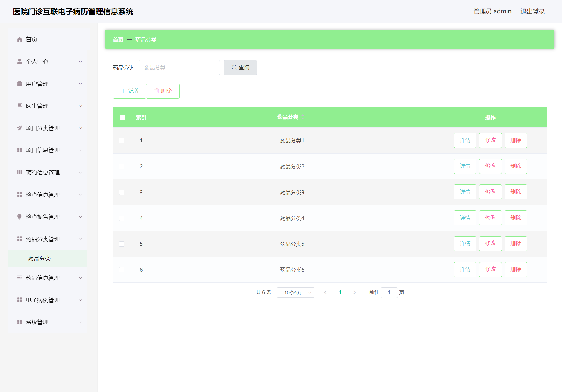The width and height of the screenshot is (562, 392).
Task: Click the paper plane icon beside 项目分类管理
Action: [20, 128]
